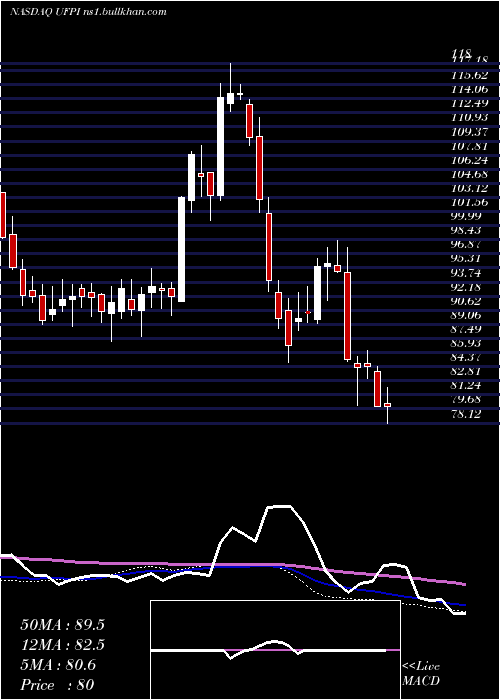Click the 110.93 price axis label

tap(469, 117)
